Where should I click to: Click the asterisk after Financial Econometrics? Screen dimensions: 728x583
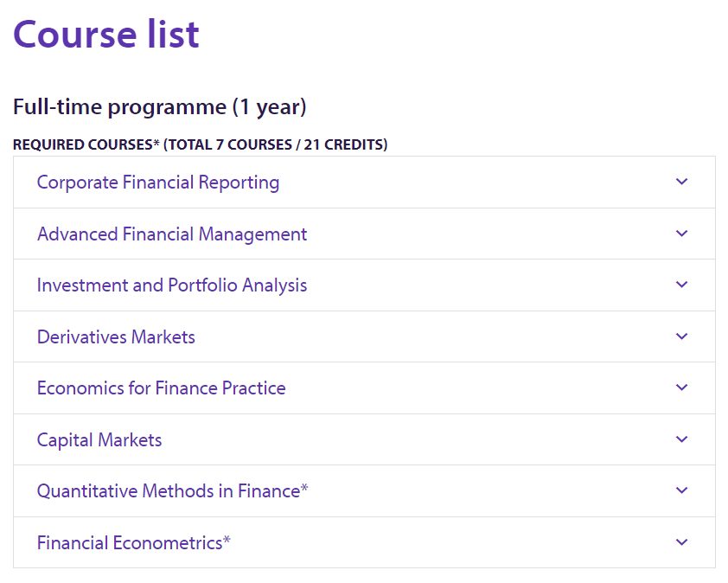click(x=227, y=541)
